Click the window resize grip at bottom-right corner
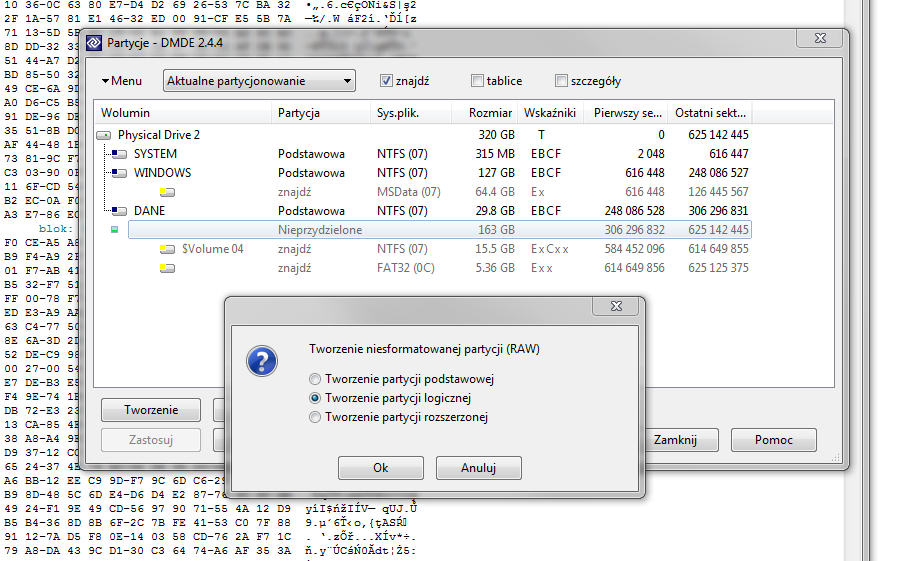This screenshot has width=919, height=561. [836, 457]
